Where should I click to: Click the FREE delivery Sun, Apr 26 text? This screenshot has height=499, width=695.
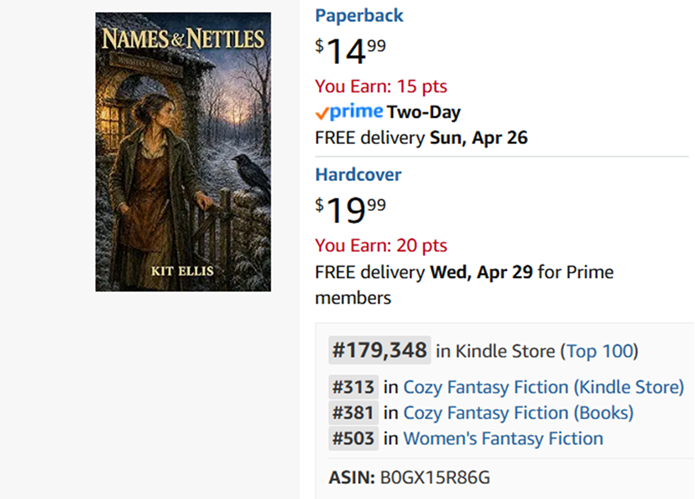tap(421, 137)
